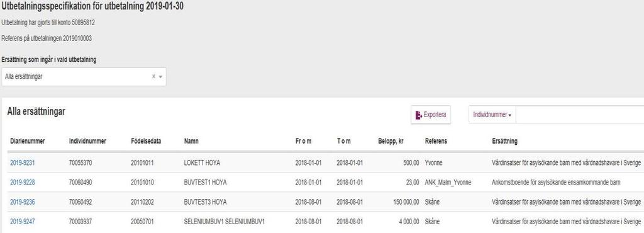Screen dimensions: 644x233
Task: Click the search text field beside Individnummer
Action: tap(579, 115)
